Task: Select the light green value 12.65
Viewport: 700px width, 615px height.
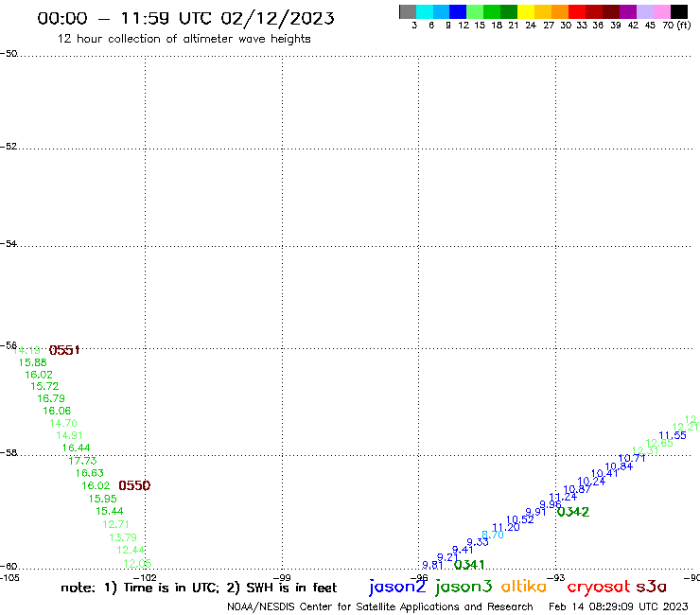Action: click(659, 444)
